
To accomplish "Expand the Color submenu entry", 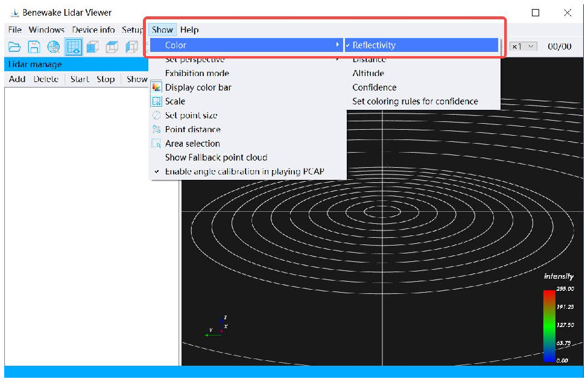I will (x=246, y=45).
